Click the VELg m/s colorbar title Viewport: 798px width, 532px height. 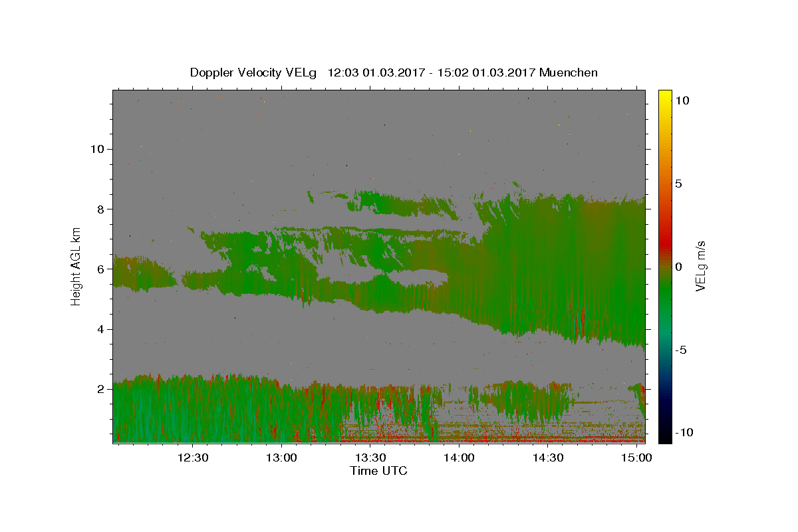700,266
